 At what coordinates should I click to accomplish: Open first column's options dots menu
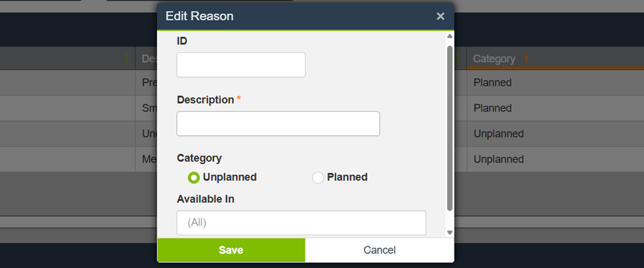[x=126, y=59]
